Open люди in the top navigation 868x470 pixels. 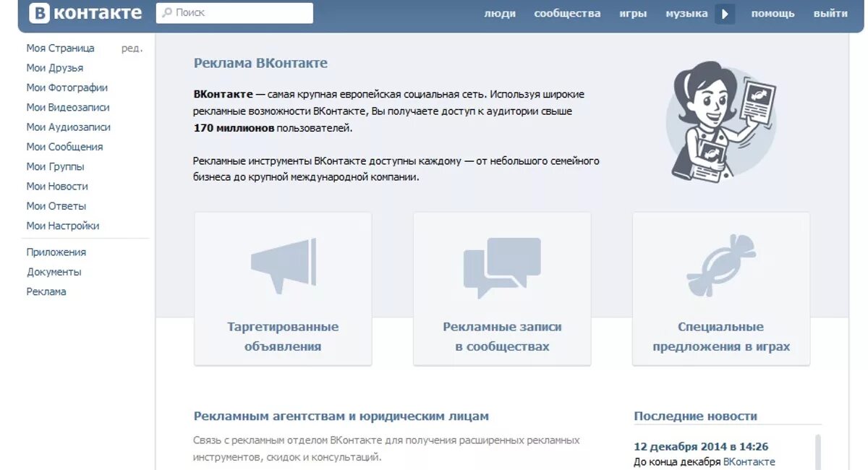[x=500, y=14]
